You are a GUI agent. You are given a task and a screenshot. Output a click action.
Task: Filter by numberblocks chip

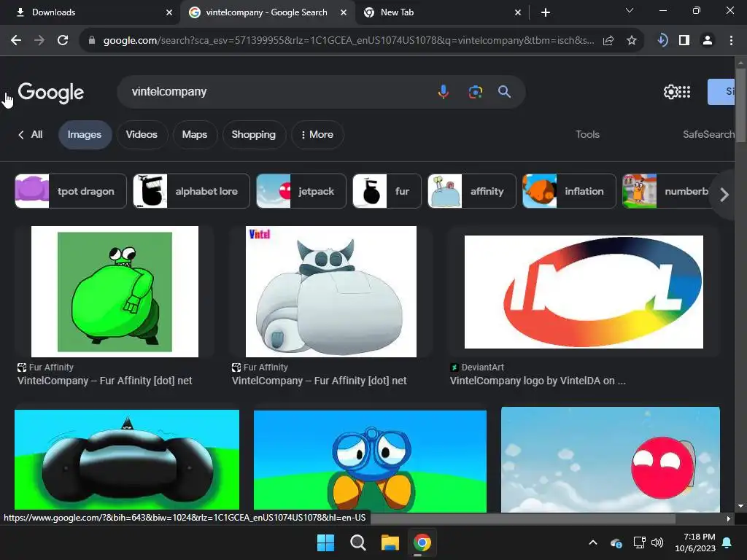667,191
